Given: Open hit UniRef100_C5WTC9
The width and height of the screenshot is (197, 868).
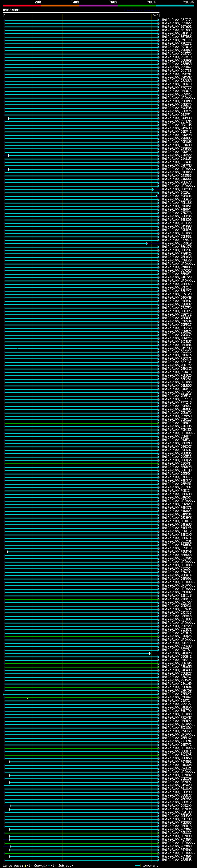Looking at the screenshot, I should pyautogui.click(x=176, y=40).
